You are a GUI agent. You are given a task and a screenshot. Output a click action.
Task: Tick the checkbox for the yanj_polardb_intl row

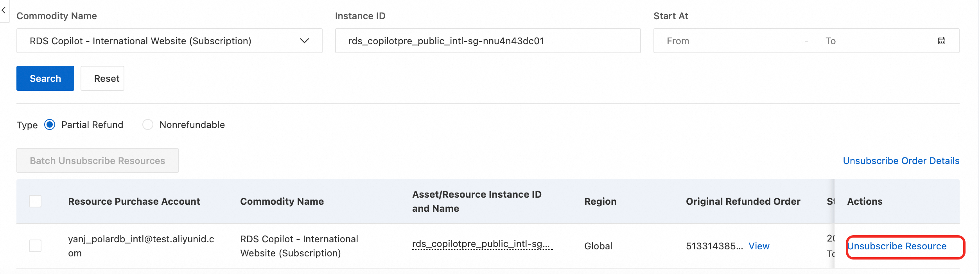click(x=35, y=246)
